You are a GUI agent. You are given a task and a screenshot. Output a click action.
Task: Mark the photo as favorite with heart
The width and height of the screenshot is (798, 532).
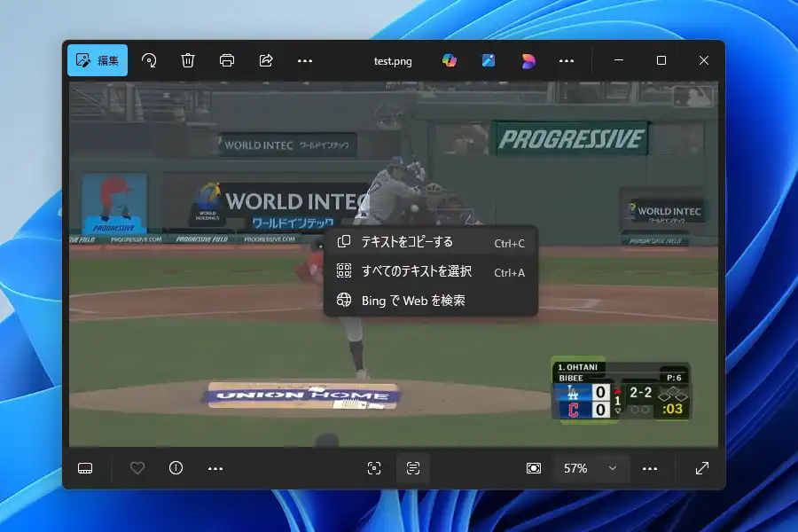click(137, 468)
